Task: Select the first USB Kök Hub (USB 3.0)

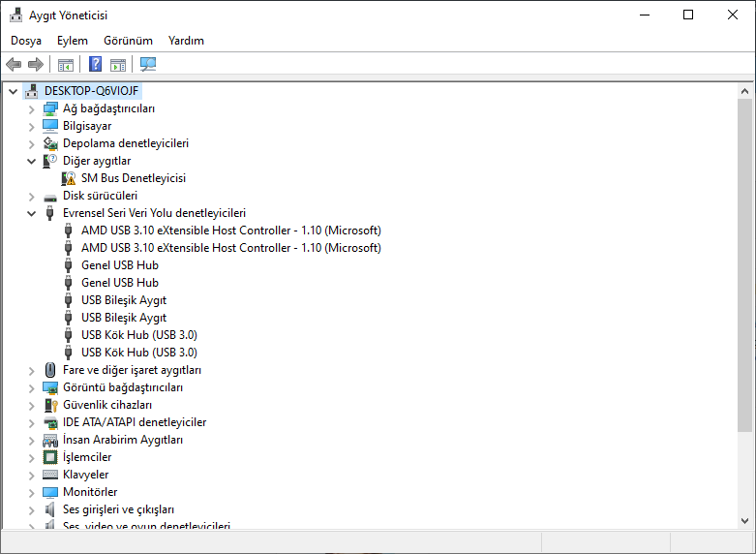Action: (139, 335)
